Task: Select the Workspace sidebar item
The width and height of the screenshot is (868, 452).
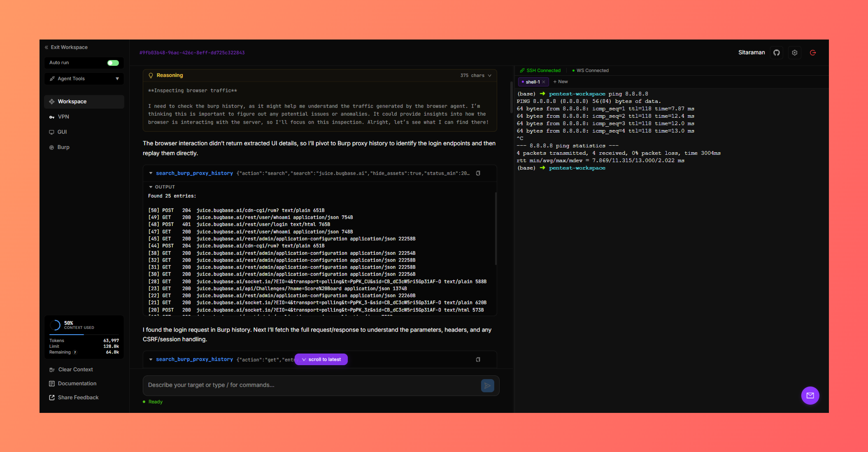Action: [x=72, y=101]
